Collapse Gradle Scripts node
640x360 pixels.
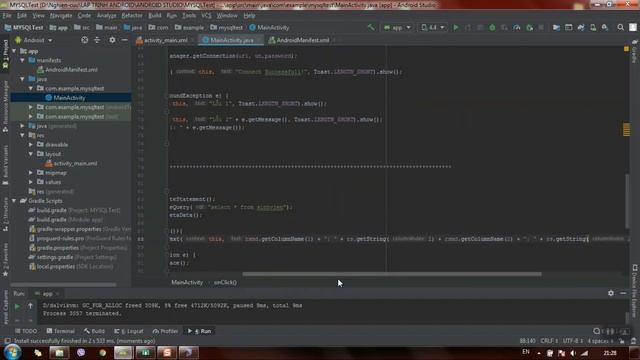[x=15, y=201]
